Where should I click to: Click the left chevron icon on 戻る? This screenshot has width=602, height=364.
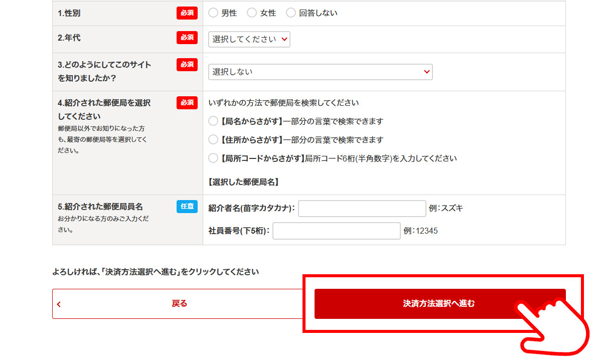point(59,304)
